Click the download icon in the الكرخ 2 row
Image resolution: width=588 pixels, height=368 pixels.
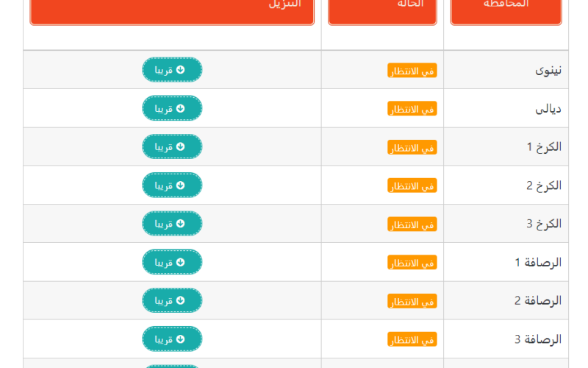180,185
